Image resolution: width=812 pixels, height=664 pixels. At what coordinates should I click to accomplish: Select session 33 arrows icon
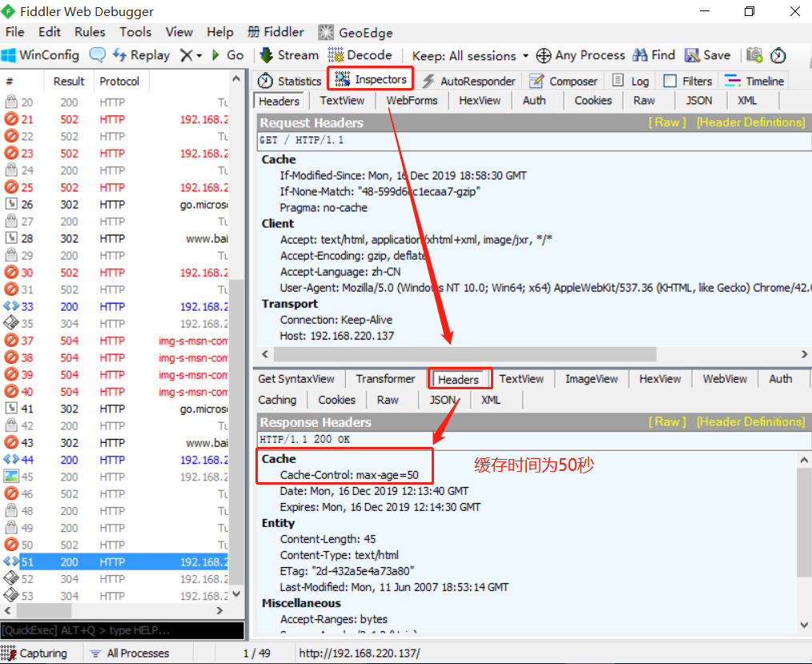click(x=11, y=306)
